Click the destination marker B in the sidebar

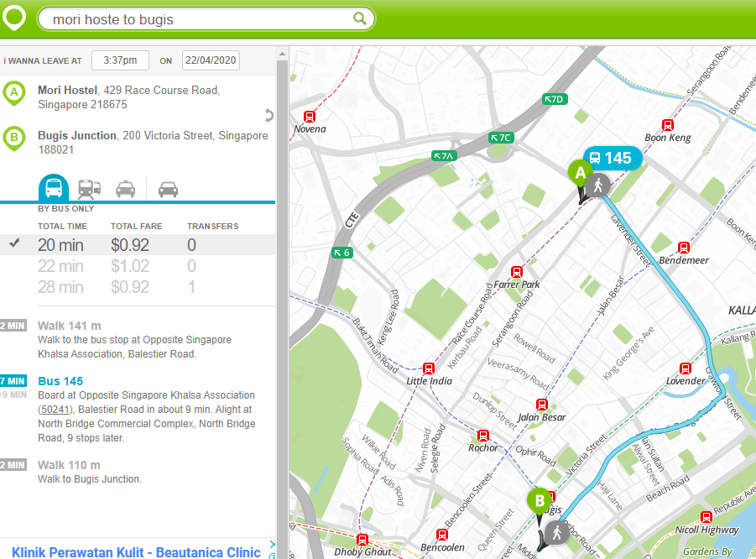click(x=14, y=138)
